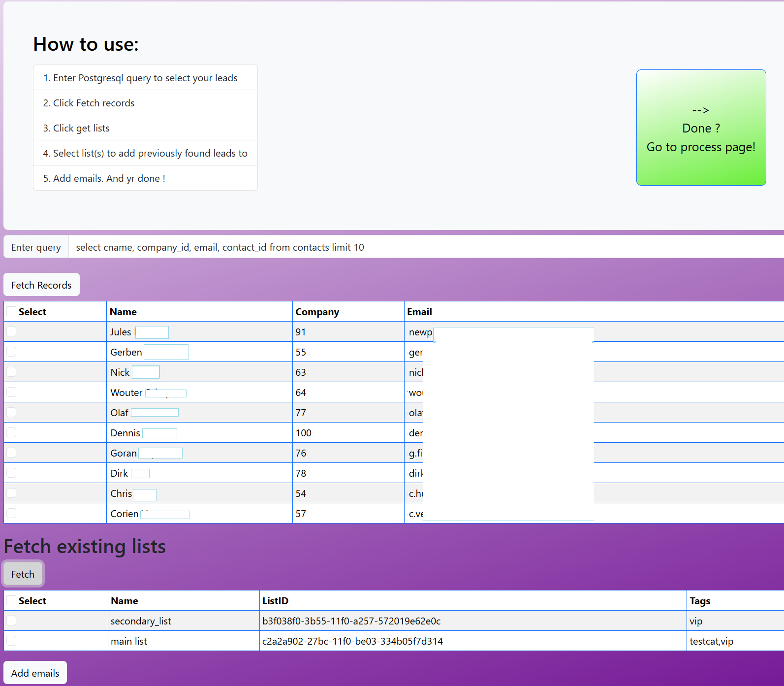Select the checkbox for Gerben
This screenshot has width=784, height=686.
pyautogui.click(x=11, y=352)
